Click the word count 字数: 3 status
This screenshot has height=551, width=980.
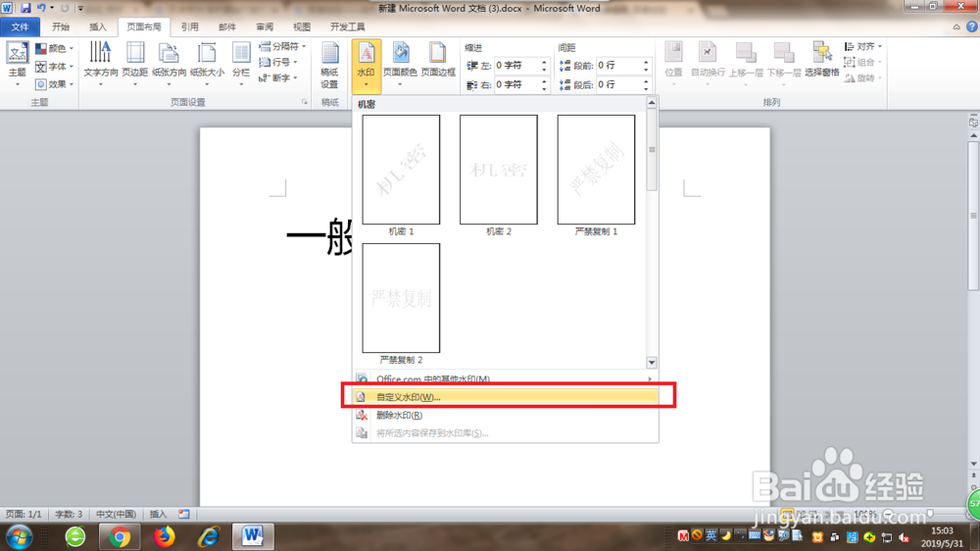click(69, 514)
